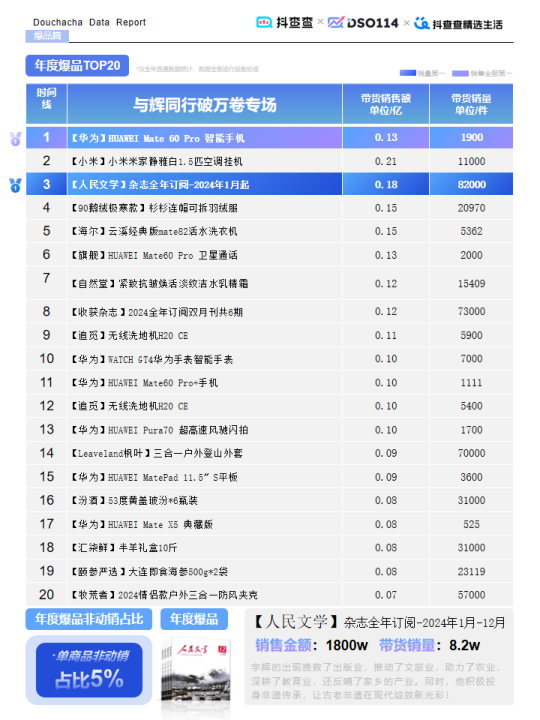Select row 大连即食海参500g*2袋

[270, 571]
